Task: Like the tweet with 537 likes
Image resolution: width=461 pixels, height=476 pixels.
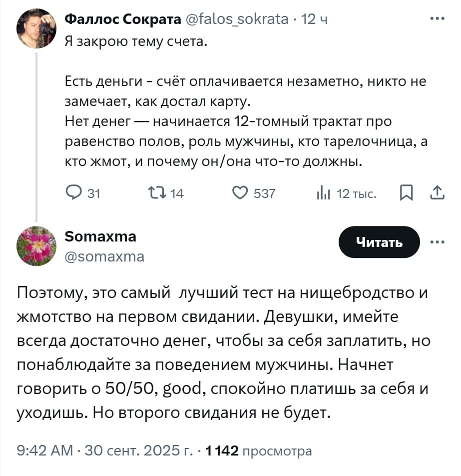Action: pos(241,193)
